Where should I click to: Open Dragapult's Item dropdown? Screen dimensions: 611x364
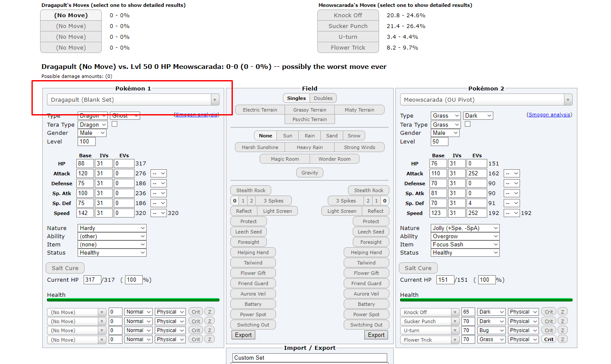(x=112, y=244)
